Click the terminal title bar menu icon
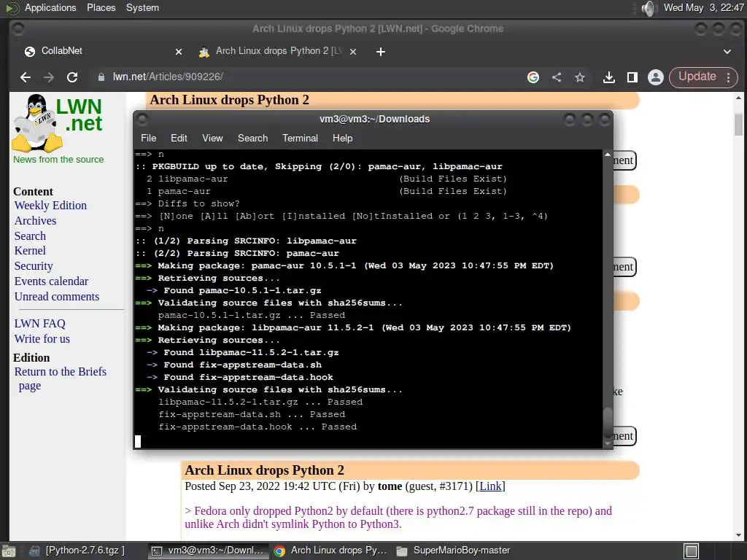Image resolution: width=747 pixels, height=560 pixels. (x=142, y=119)
